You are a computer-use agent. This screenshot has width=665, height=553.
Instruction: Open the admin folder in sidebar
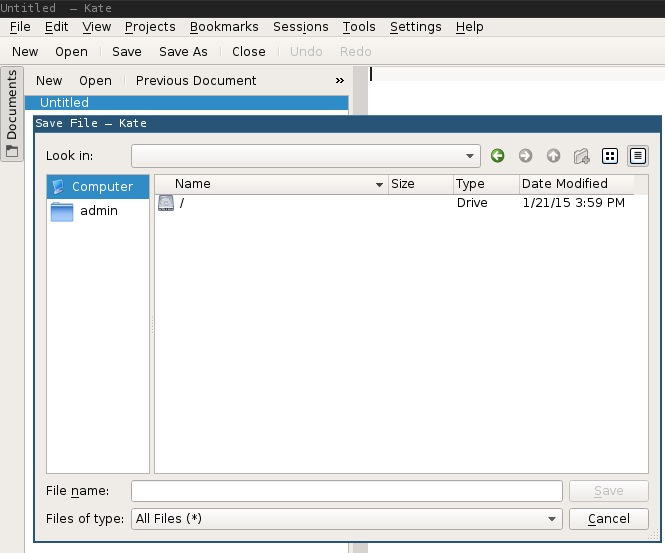(x=62, y=211)
